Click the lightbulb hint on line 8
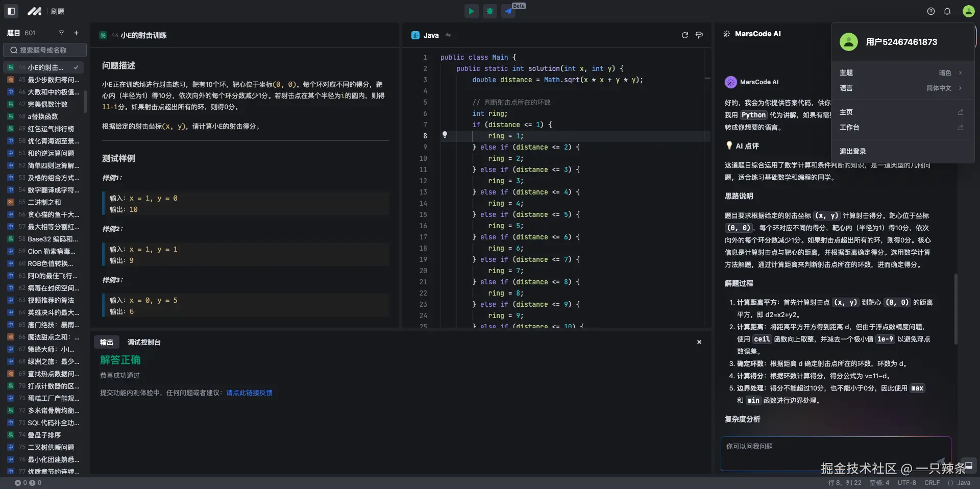The image size is (980, 489). (x=445, y=135)
